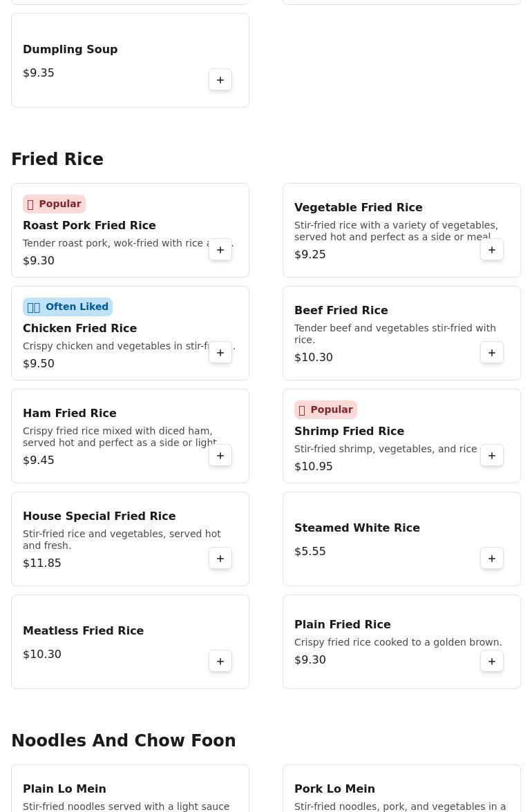The image size is (532, 812).
Task: Select the Pork Lo Mein item
Action: [x=334, y=789]
